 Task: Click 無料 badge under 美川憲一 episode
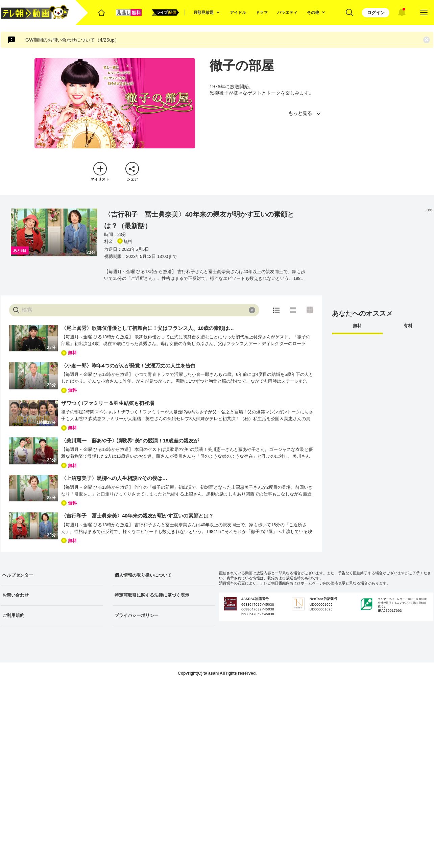[x=69, y=466]
